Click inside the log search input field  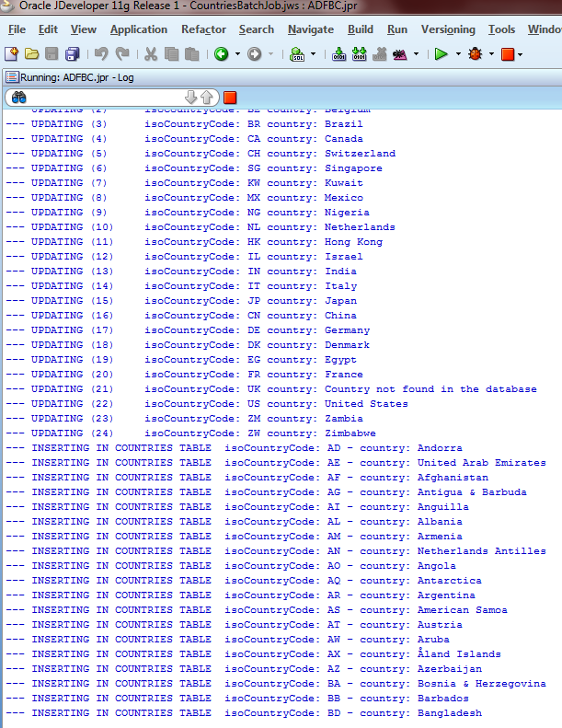click(x=101, y=97)
